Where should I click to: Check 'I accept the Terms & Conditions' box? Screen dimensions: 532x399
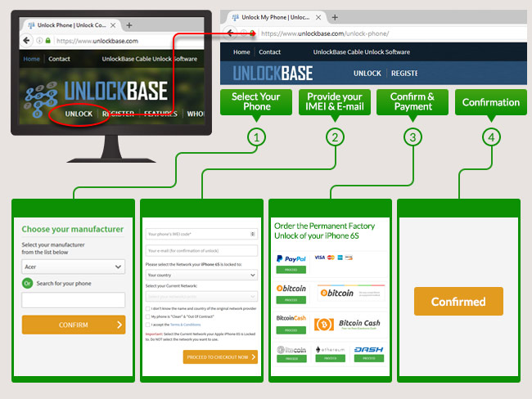(147, 325)
